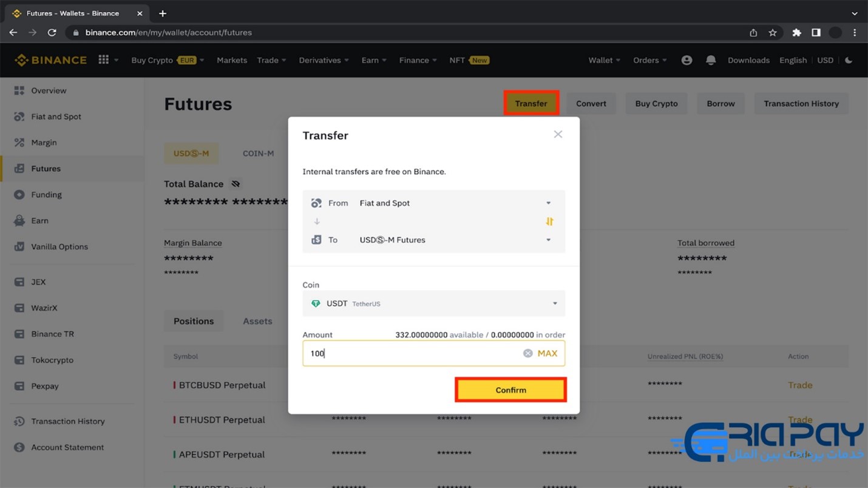Click MAX to fill amount

547,353
